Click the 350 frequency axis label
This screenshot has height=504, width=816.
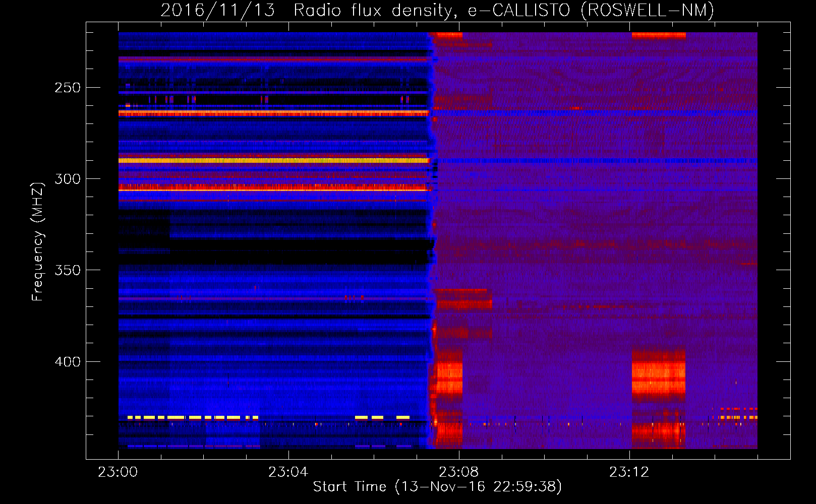[68, 270]
